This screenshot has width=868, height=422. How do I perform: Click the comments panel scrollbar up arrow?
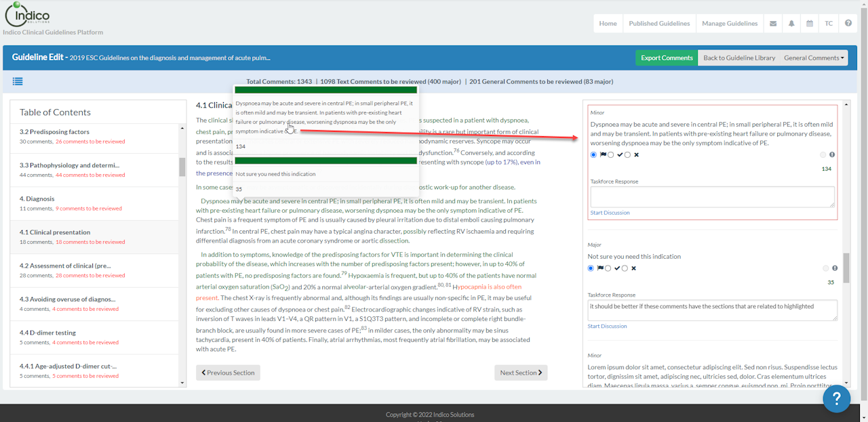[845, 104]
